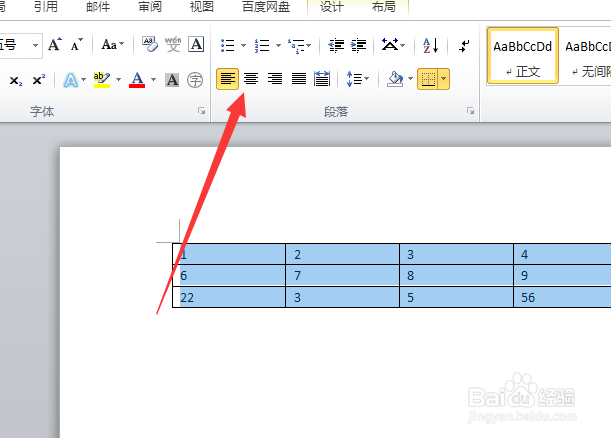This screenshot has height=438, width=611.
Task: Click the Character Border icon
Action: [196, 44]
